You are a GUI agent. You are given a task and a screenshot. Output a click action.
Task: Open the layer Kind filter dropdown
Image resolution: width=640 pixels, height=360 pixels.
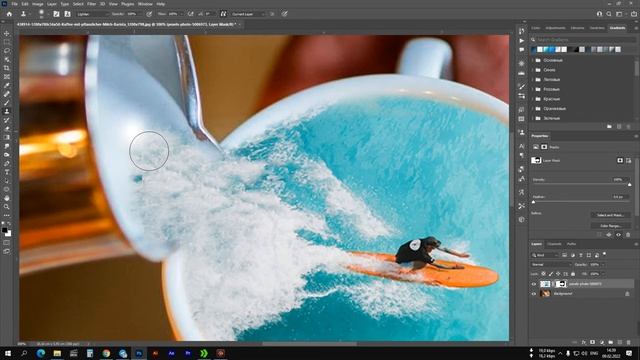pyautogui.click(x=545, y=255)
